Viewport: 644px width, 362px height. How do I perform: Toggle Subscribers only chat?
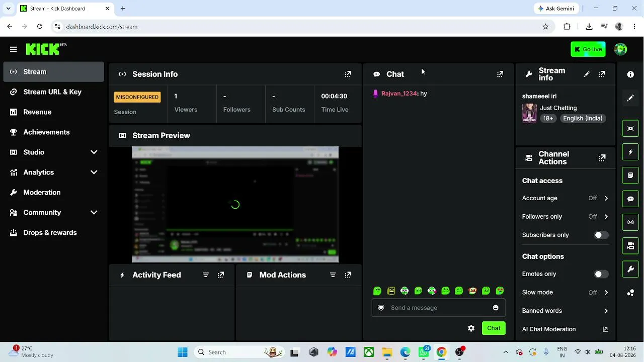[601, 235]
